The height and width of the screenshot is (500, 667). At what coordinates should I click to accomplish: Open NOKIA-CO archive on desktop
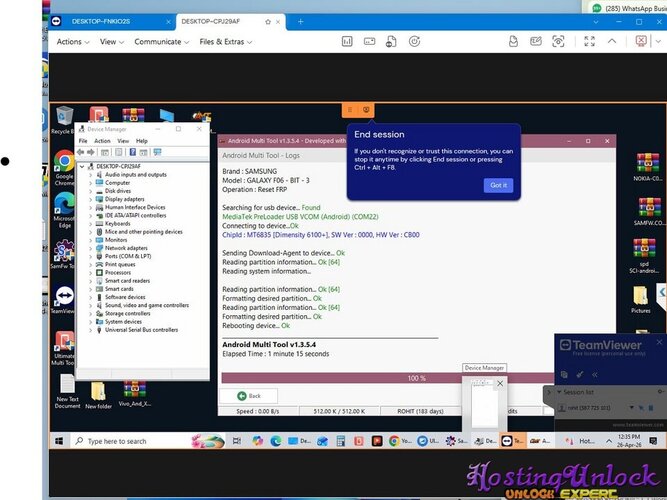(647, 167)
